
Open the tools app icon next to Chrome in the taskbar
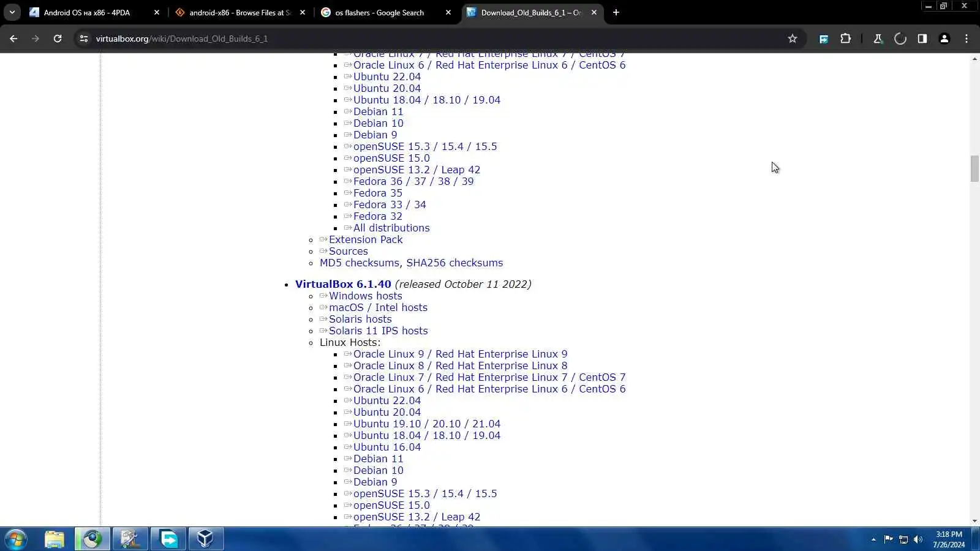[x=130, y=539]
